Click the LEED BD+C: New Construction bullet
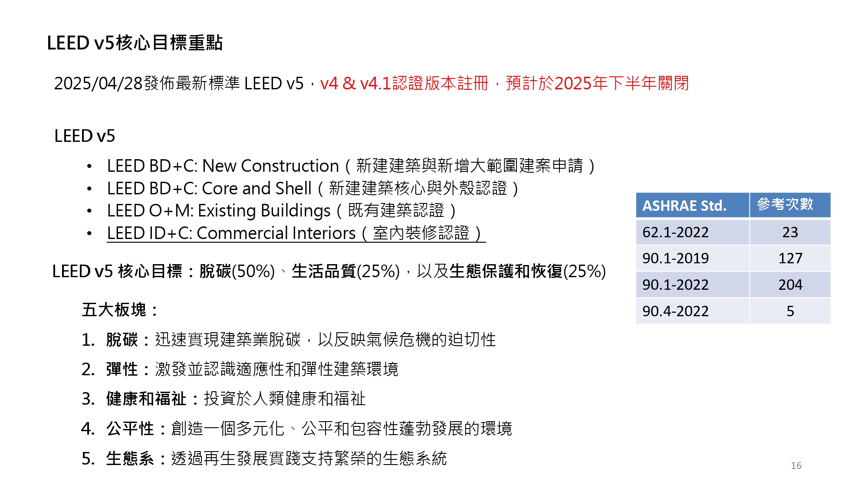The width and height of the screenshot is (868, 488). point(351,166)
